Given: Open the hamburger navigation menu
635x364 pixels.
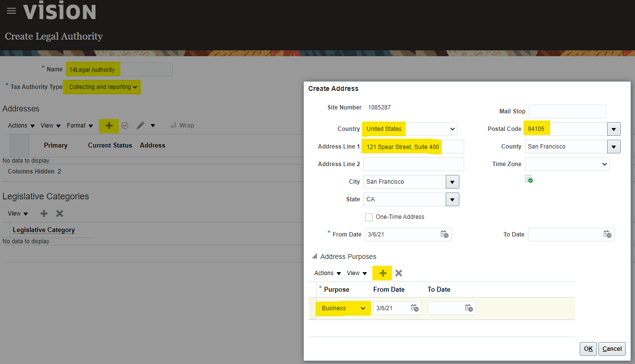Looking at the screenshot, I should click(11, 11).
